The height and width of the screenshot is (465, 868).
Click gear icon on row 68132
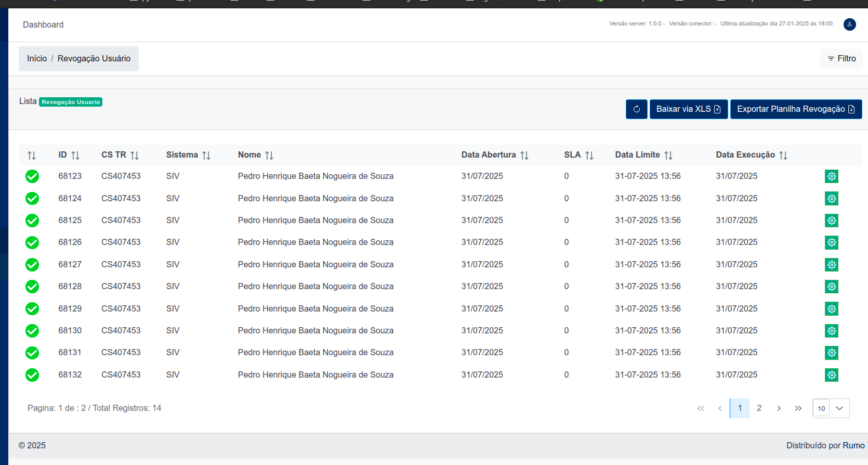coord(831,375)
